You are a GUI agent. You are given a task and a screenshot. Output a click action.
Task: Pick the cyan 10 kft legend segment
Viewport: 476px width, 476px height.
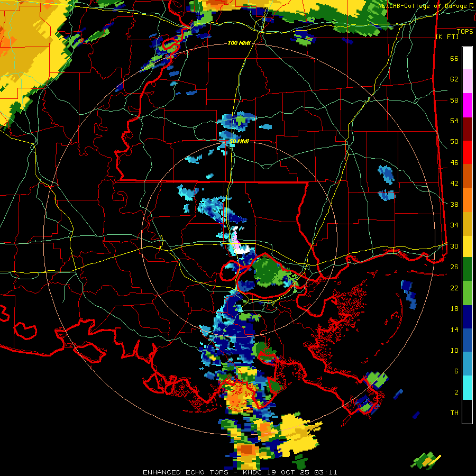467,388
